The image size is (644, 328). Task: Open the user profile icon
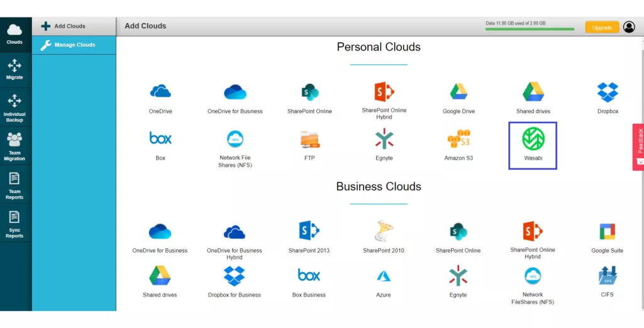(x=629, y=27)
